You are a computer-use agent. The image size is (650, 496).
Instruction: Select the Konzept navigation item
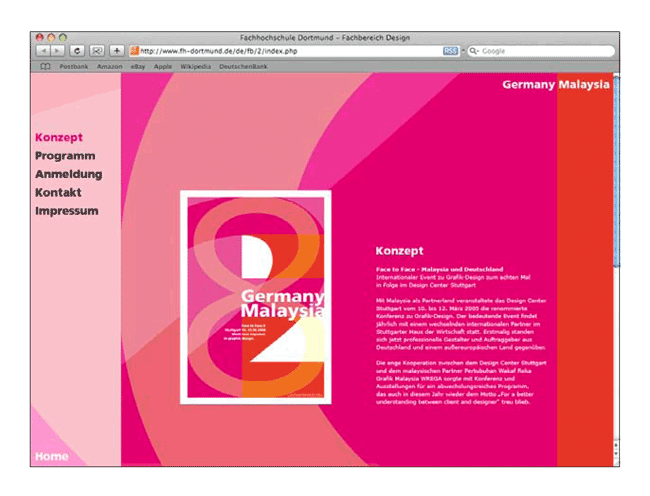pyautogui.click(x=59, y=138)
